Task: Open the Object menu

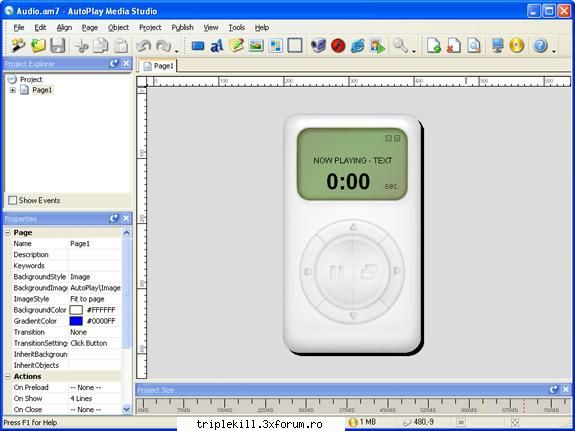Action: (x=118, y=28)
